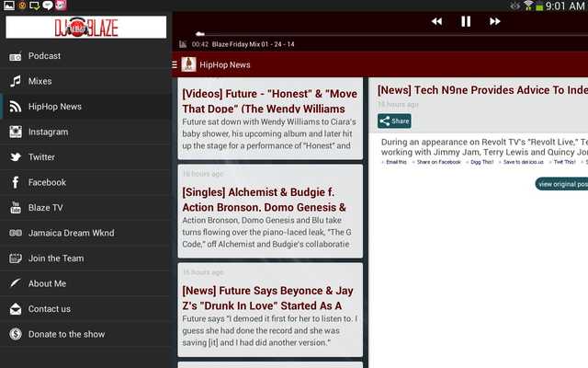Image resolution: width=588 pixels, height=368 pixels.
Task: Open Jamaica Dream Wknd page
Action: [85, 233]
